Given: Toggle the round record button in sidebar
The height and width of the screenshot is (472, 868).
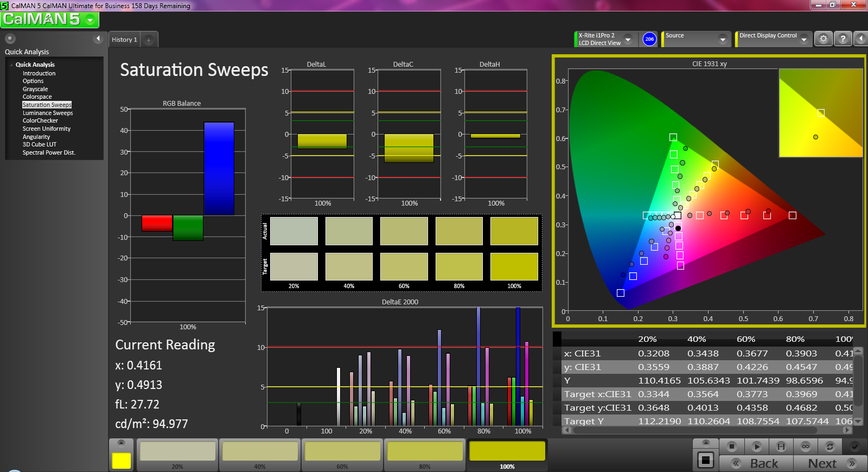Looking at the screenshot, I should tap(10, 39).
